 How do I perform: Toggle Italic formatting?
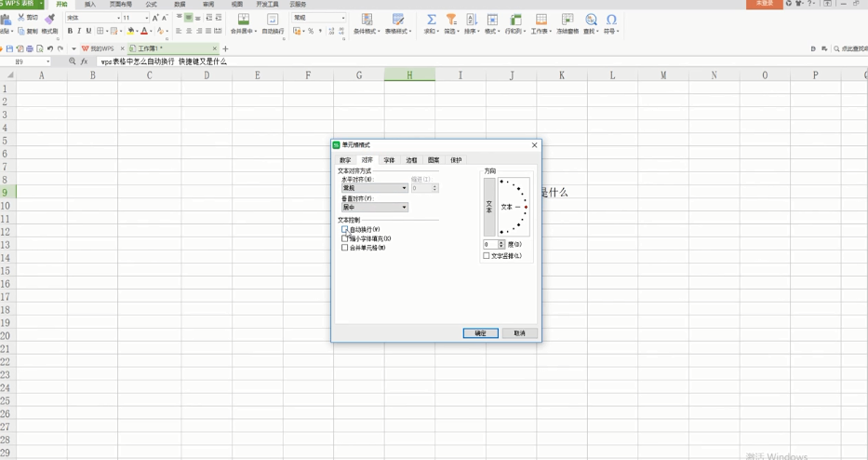tap(79, 31)
